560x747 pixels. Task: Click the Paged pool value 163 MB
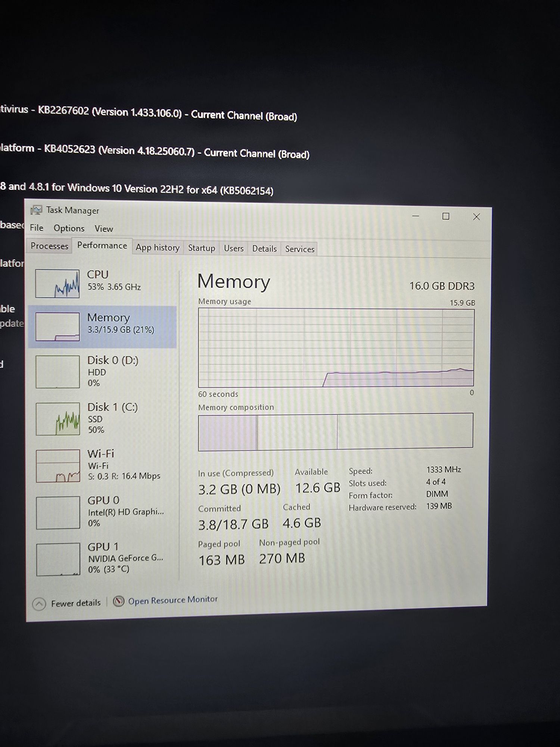coord(221,560)
